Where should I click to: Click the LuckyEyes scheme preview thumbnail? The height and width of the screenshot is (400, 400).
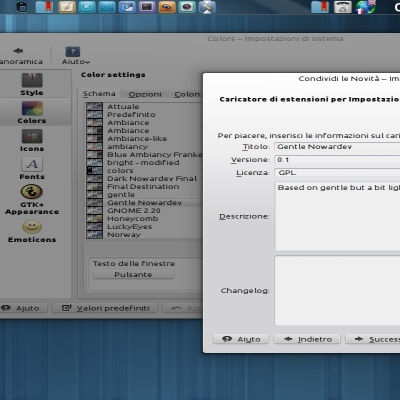(x=94, y=227)
